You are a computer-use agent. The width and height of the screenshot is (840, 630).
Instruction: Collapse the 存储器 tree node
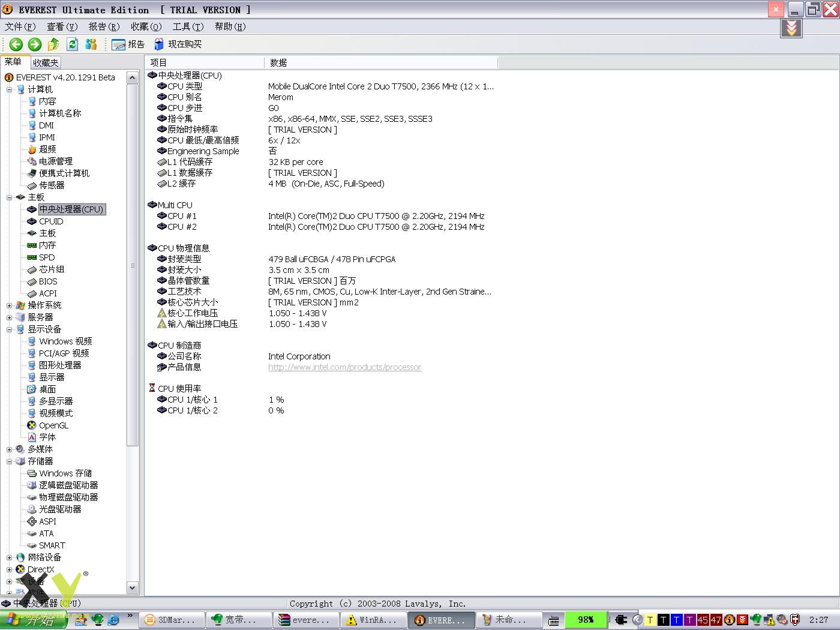point(9,461)
